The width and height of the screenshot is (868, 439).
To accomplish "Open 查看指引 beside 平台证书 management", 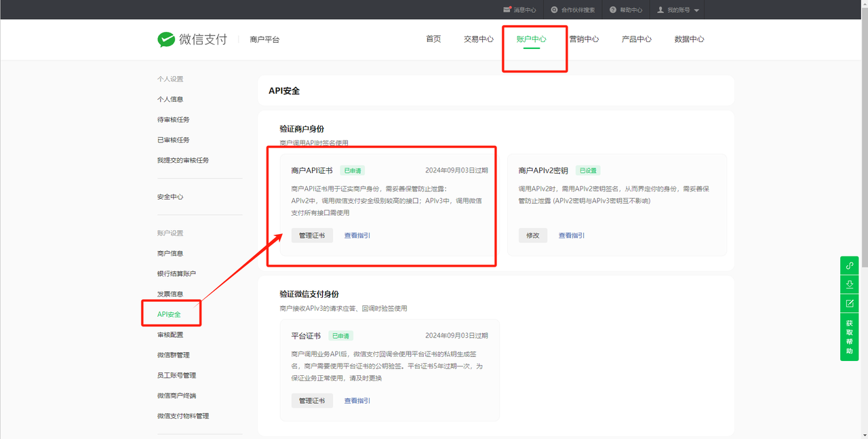I will coord(359,400).
